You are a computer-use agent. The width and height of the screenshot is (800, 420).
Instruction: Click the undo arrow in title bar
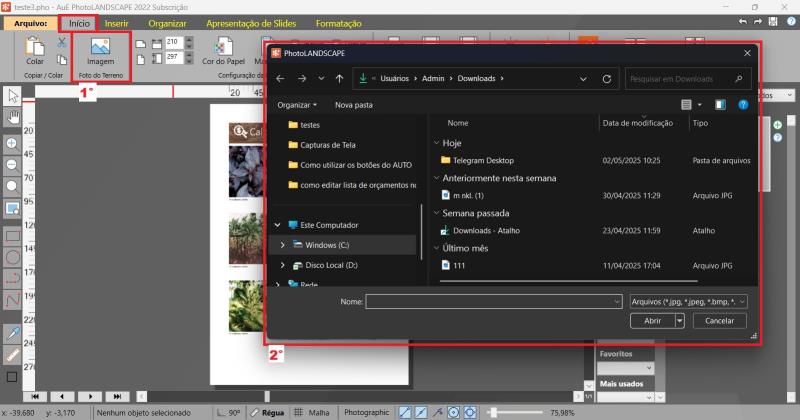pyautogui.click(x=742, y=21)
